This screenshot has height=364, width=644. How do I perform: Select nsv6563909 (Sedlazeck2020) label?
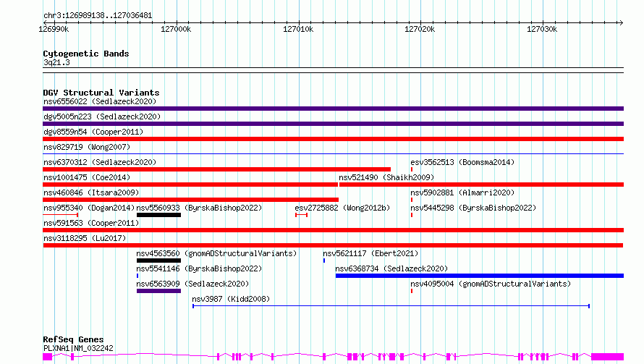click(192, 284)
